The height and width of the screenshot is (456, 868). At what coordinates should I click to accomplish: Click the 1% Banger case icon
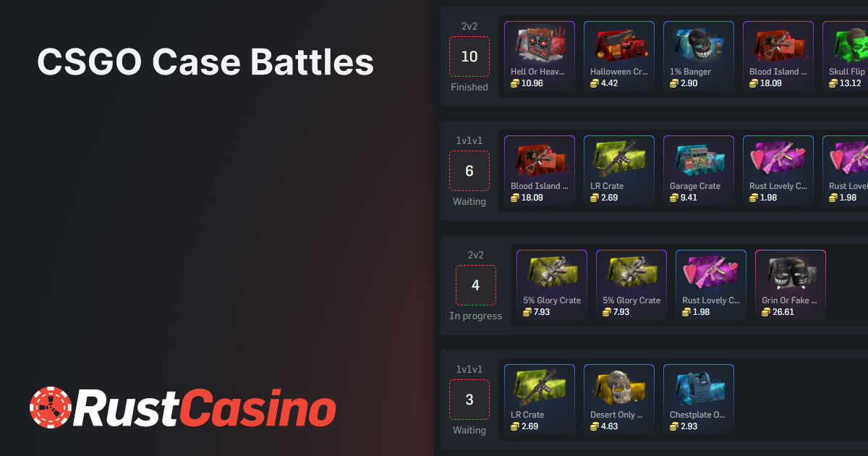pos(699,45)
